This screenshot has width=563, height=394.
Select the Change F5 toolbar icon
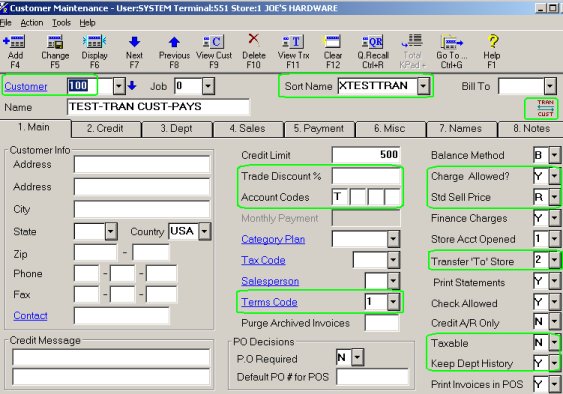[x=55, y=42]
